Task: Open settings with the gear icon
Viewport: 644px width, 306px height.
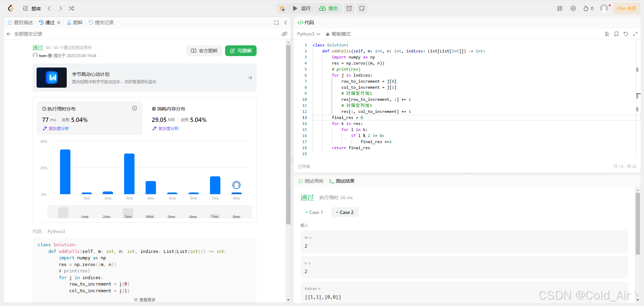Action: pos(573,8)
